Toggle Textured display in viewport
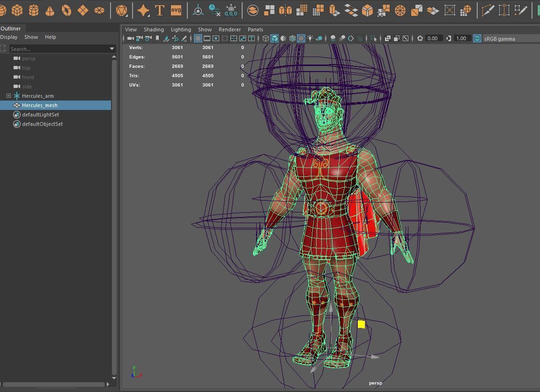Viewport: 540px width, 392px height. pos(301,38)
